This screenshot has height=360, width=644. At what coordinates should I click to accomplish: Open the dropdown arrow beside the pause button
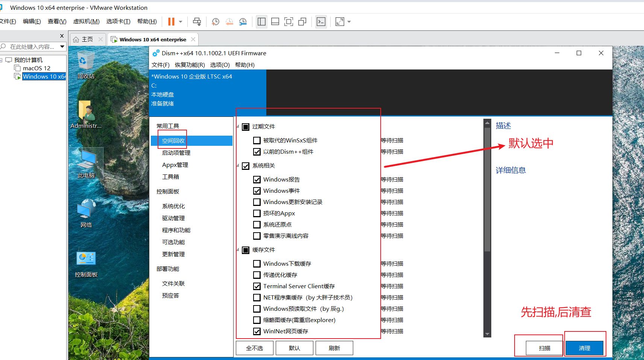[181, 22]
